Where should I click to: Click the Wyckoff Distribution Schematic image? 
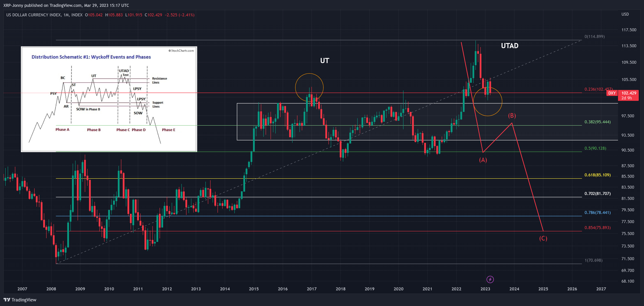[x=109, y=99]
